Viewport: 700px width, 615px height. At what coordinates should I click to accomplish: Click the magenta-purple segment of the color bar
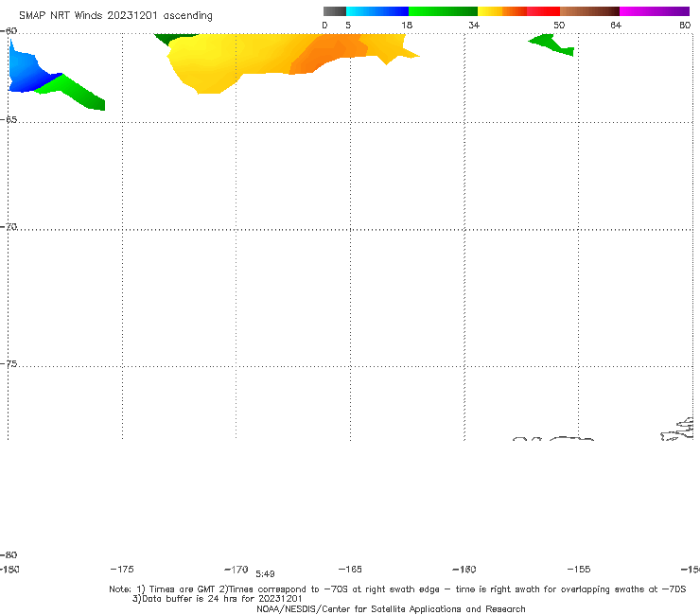point(655,11)
